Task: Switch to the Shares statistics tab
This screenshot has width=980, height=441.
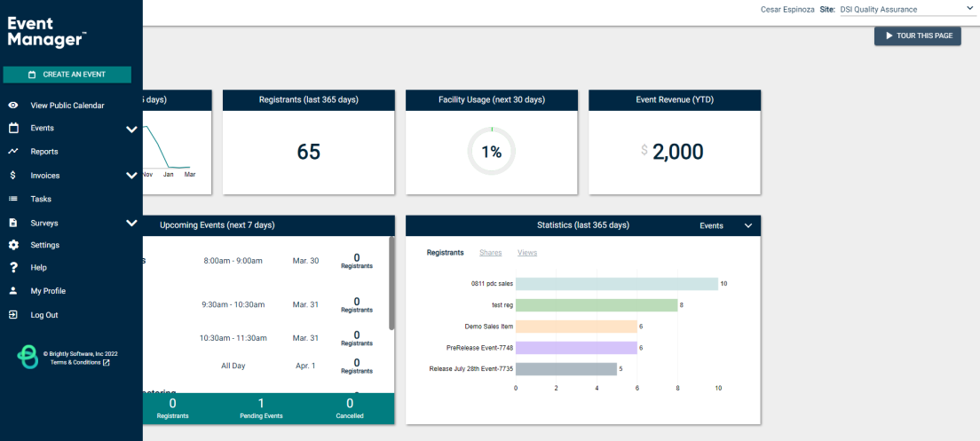Action: coord(491,253)
